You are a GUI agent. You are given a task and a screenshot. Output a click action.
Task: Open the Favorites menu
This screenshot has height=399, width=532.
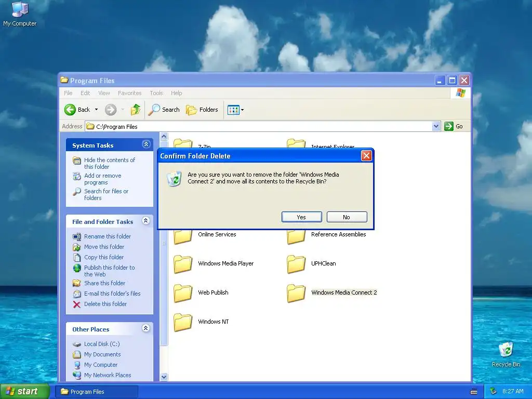129,93
